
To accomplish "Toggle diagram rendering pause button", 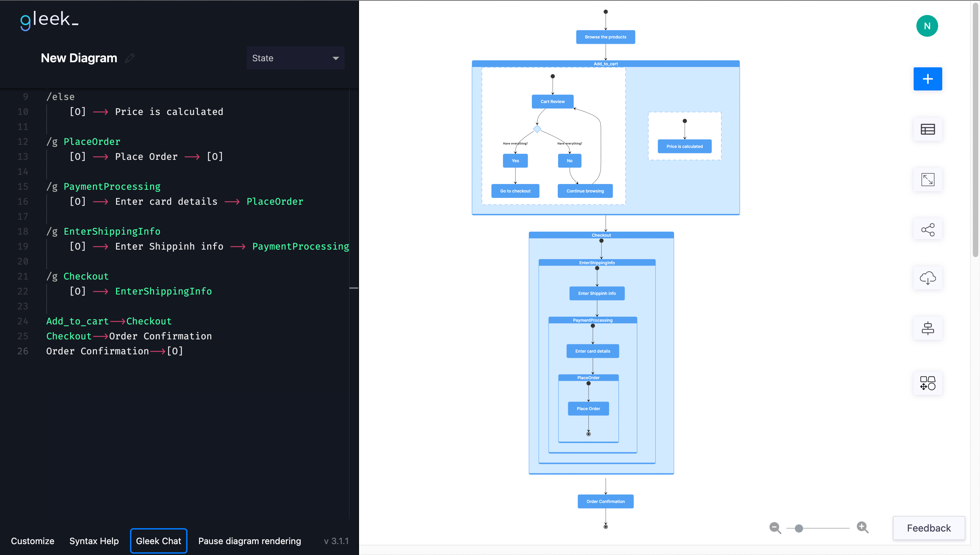I will point(250,540).
